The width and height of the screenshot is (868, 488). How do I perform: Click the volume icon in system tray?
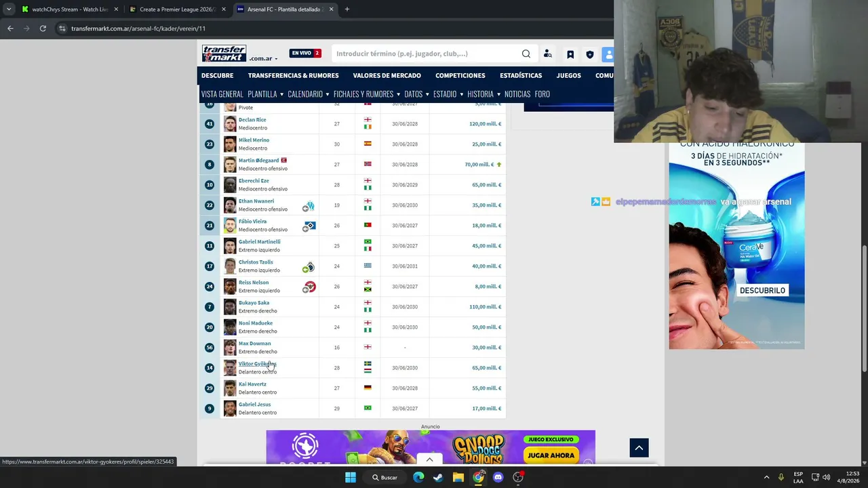826,477
